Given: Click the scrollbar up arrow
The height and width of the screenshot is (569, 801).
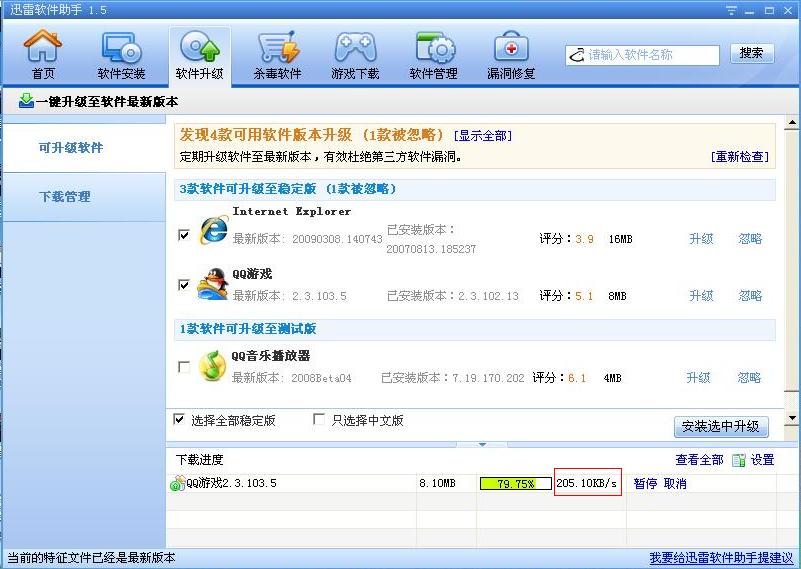Looking at the screenshot, I should click(x=792, y=123).
